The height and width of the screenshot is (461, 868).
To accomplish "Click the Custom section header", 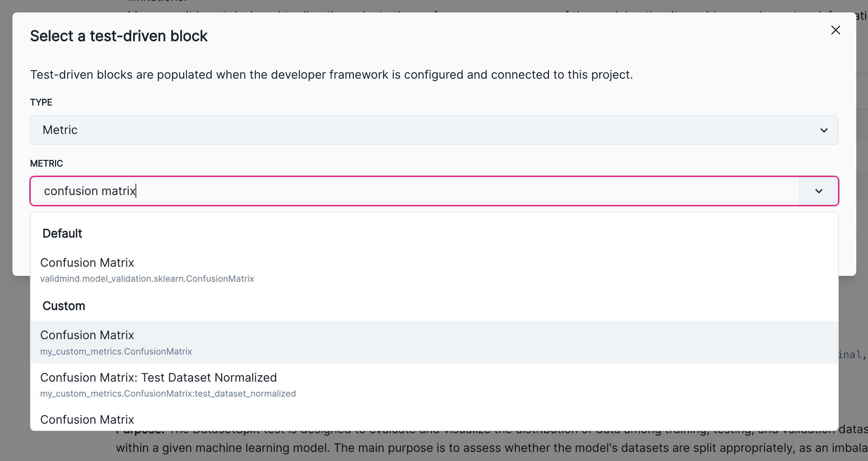I will (64, 306).
